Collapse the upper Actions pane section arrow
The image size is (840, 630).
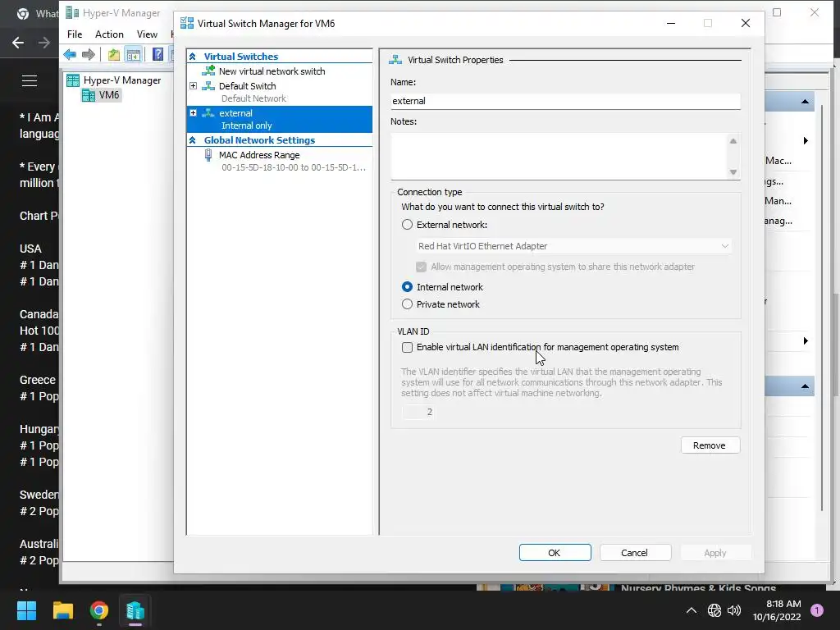tap(805, 101)
